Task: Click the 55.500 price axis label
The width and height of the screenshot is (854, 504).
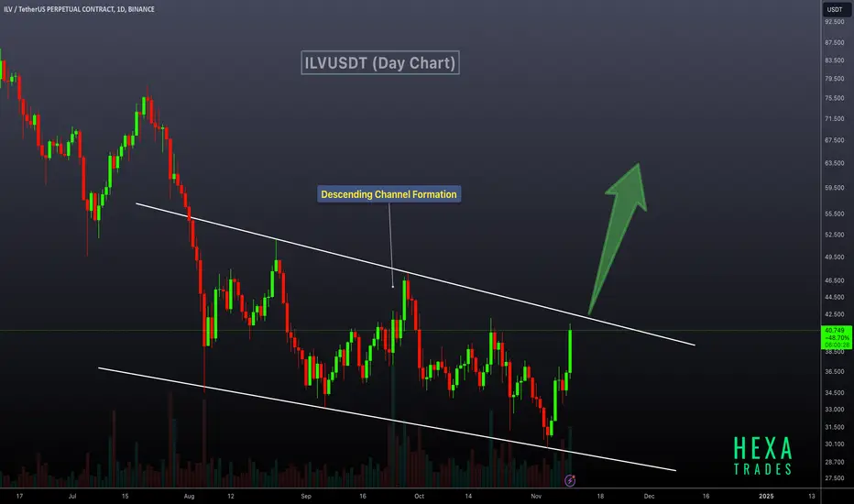Action: click(x=835, y=214)
